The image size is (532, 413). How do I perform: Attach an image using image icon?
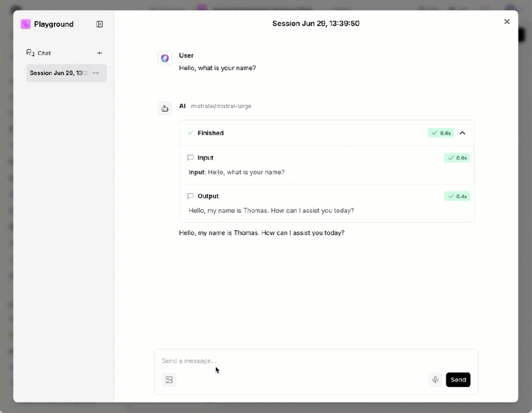pyautogui.click(x=169, y=380)
